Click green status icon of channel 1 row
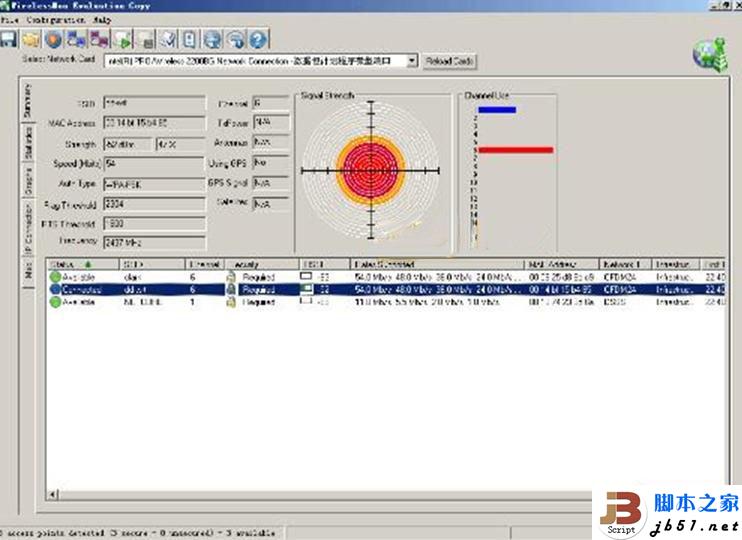 click(x=55, y=301)
